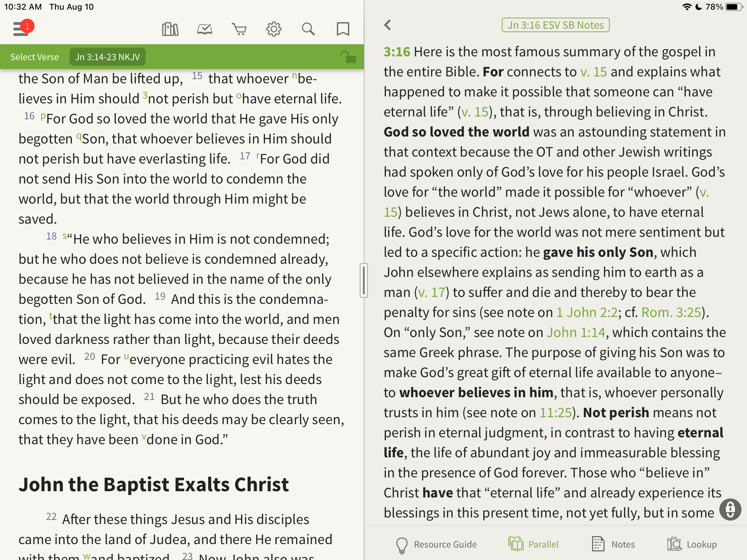The image size is (747, 560).
Task: Tap footnote v before 'done in God'
Action: coord(144,437)
